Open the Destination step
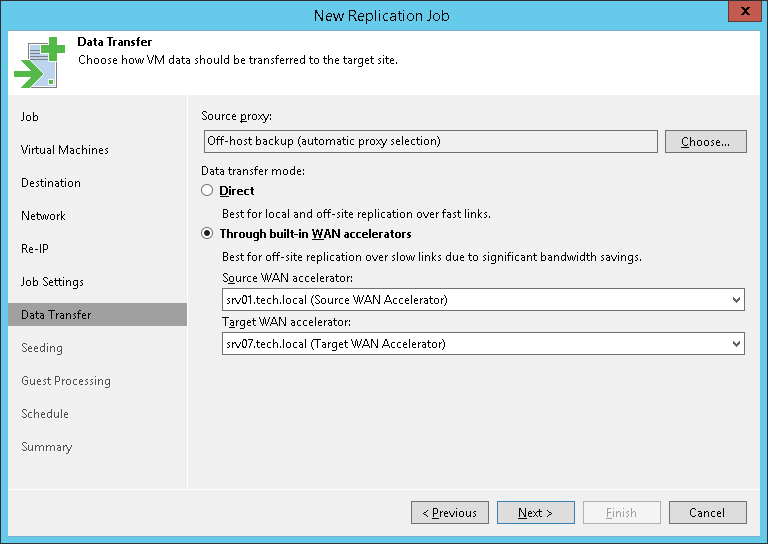 [x=51, y=183]
